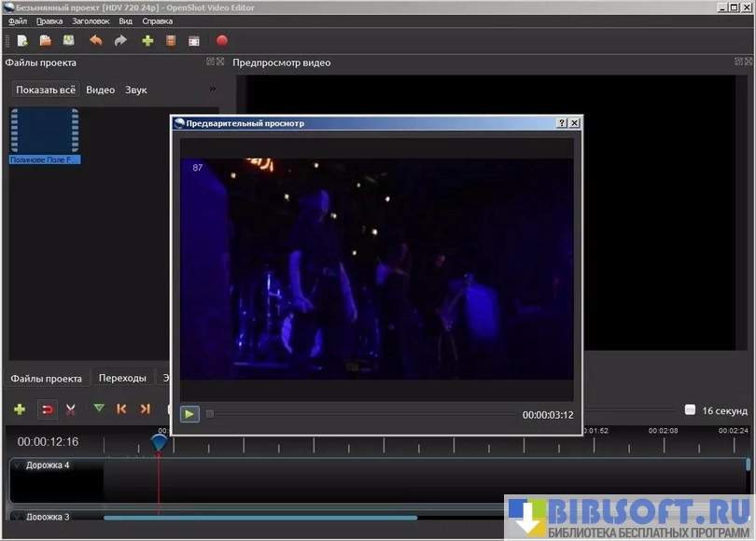
Task: Click the New Project icon in toolbar
Action: tap(21, 41)
